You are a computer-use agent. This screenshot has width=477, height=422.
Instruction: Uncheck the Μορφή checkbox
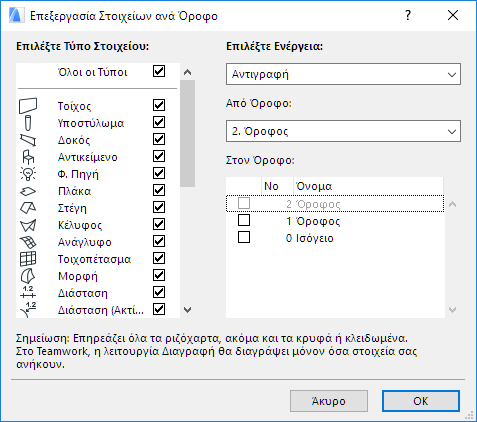[159, 275]
